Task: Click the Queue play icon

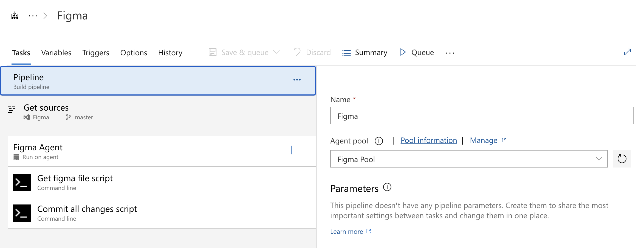Action: 403,52
